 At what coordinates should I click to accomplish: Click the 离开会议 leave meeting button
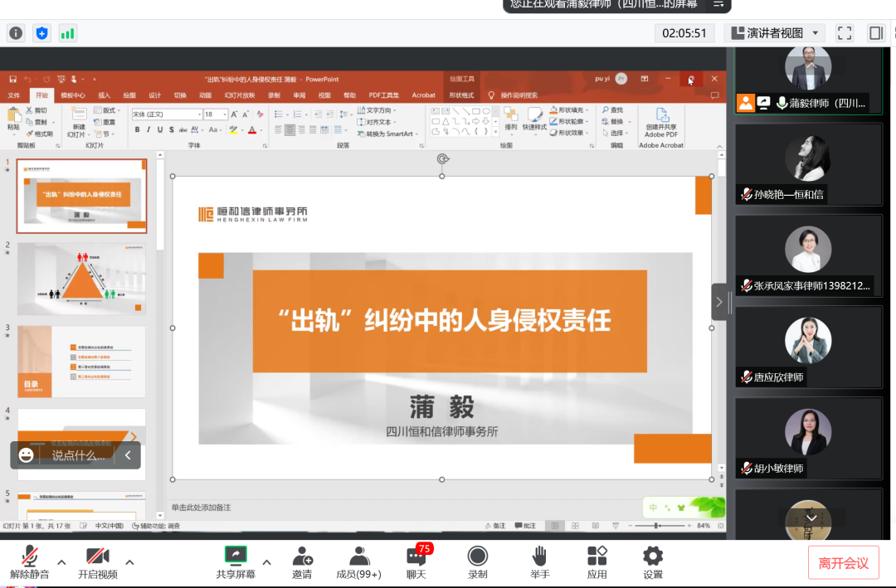844,562
